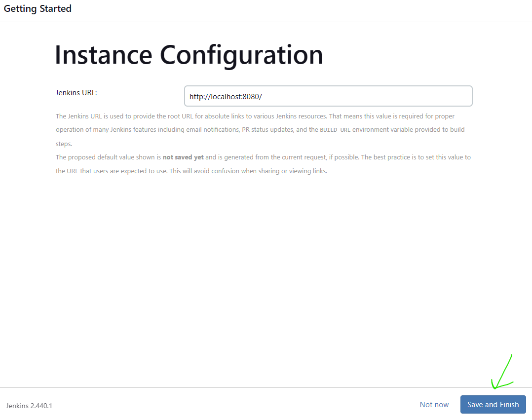Click the 'Jenkins URL:' field label

coord(76,92)
